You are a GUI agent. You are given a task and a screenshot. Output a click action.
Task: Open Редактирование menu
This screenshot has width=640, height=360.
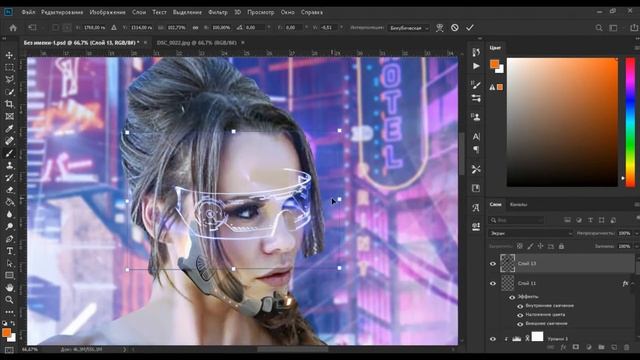click(x=62, y=12)
